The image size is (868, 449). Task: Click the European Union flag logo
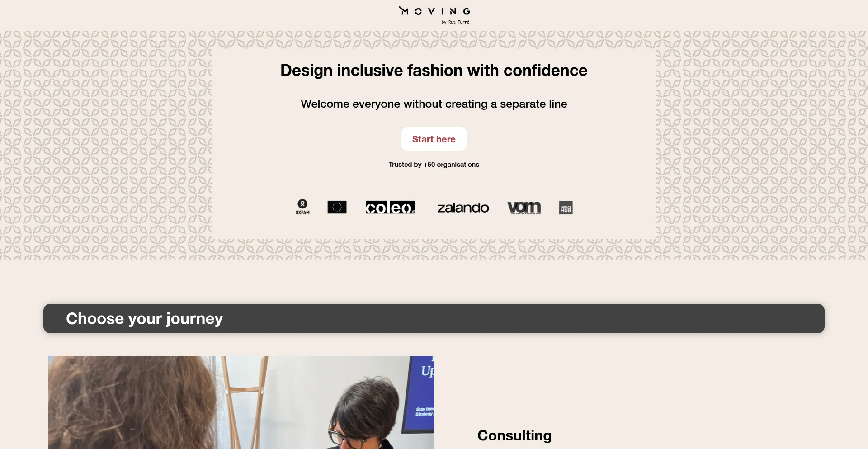(x=337, y=207)
